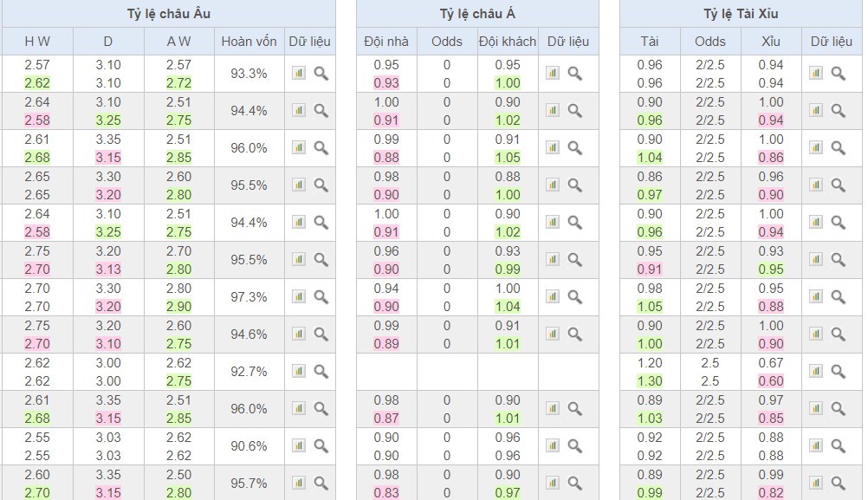The width and height of the screenshot is (868, 500).
Task: Open chart icon in Asian row with 0.94 and 1.04
Action: click(553, 297)
